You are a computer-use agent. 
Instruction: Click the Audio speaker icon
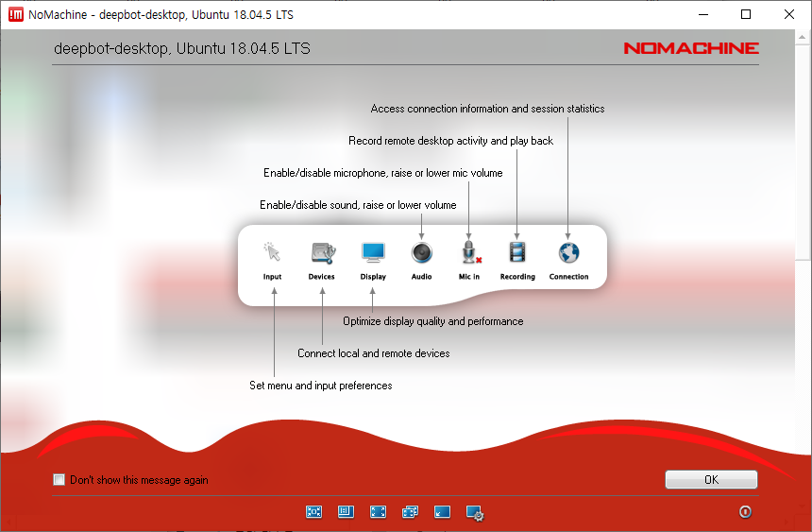click(x=421, y=252)
